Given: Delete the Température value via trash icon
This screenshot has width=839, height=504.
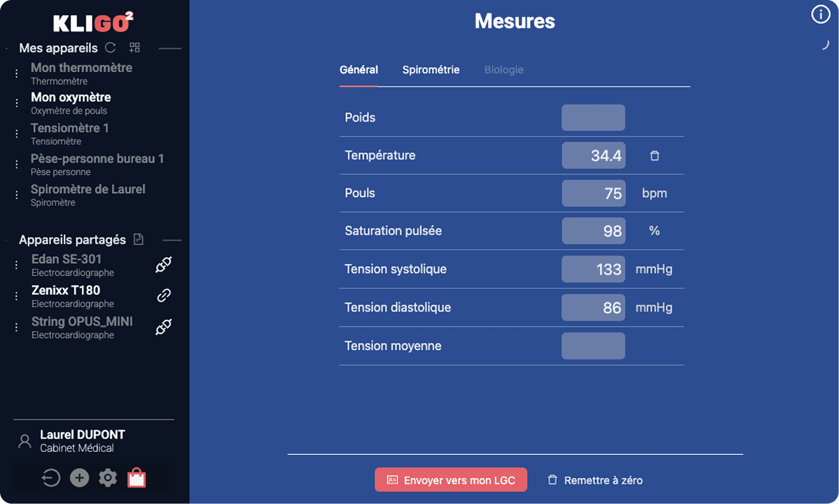Looking at the screenshot, I should point(654,155).
